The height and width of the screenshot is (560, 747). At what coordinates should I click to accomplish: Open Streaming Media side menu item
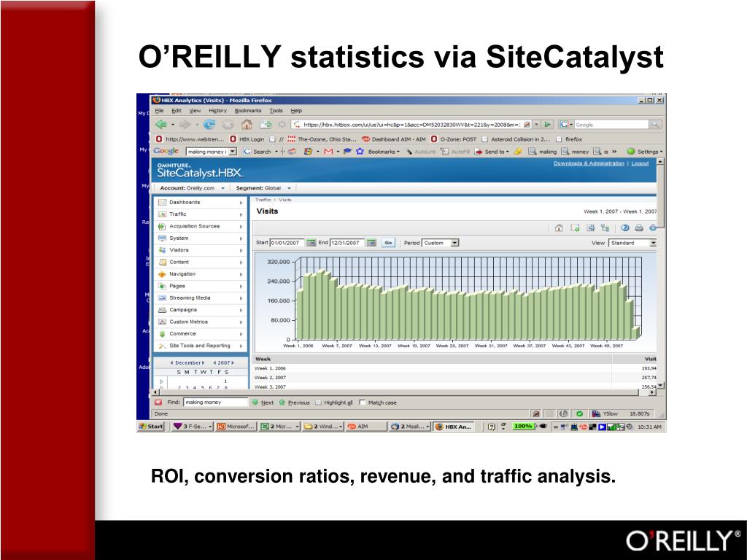[x=201, y=297]
